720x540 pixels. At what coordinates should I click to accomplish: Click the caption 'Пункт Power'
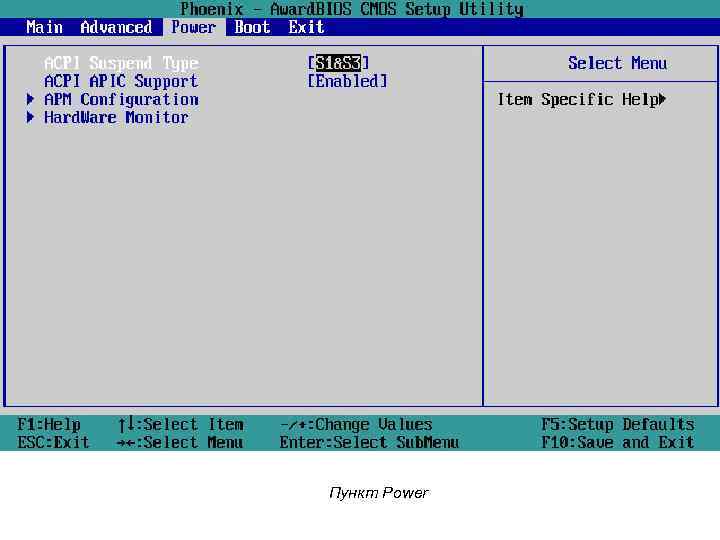379,493
